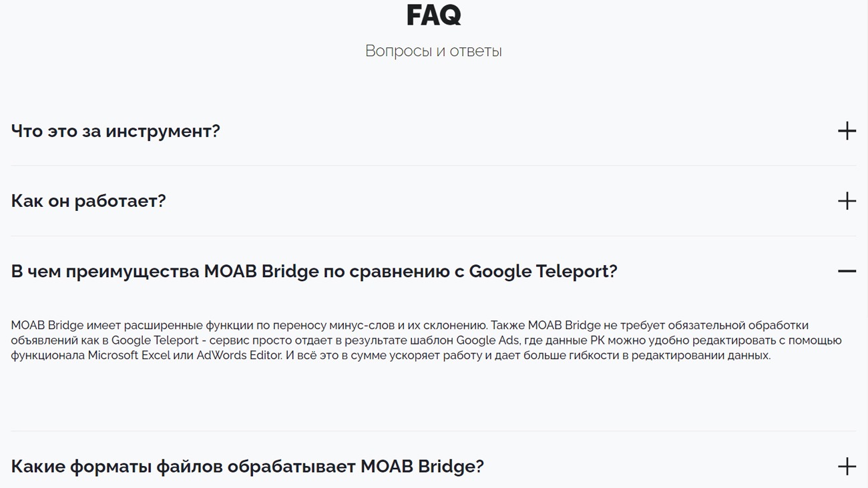Image resolution: width=868 pixels, height=488 pixels.
Task: Click the FAQ heading
Action: [x=433, y=15]
